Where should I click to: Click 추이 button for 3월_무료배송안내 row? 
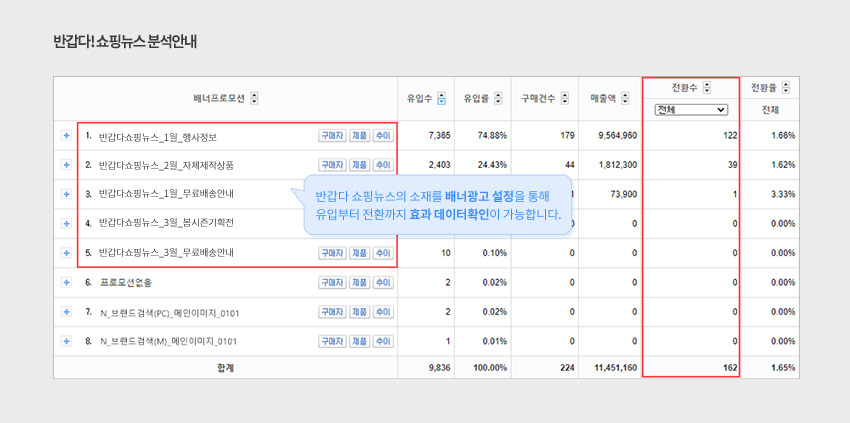[383, 253]
